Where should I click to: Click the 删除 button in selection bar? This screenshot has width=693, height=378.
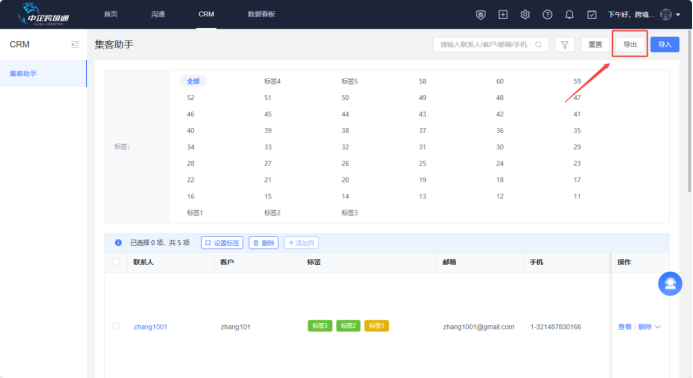tap(263, 243)
